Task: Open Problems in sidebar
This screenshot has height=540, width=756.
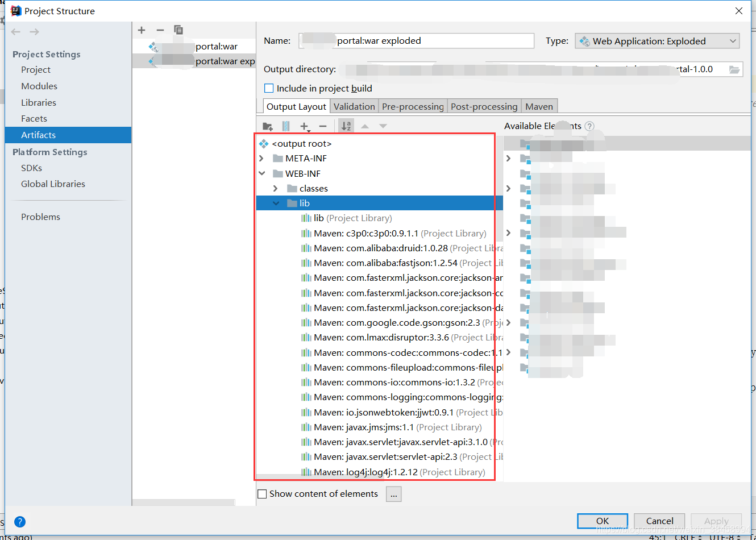Action: coord(40,217)
